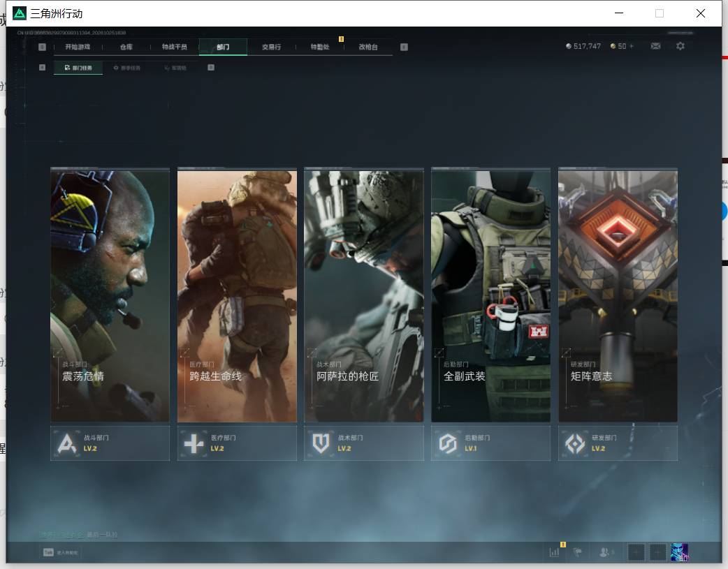Image resolution: width=728 pixels, height=569 pixels.
Task: Minimize the 三角洲行动 window
Action: click(x=619, y=13)
